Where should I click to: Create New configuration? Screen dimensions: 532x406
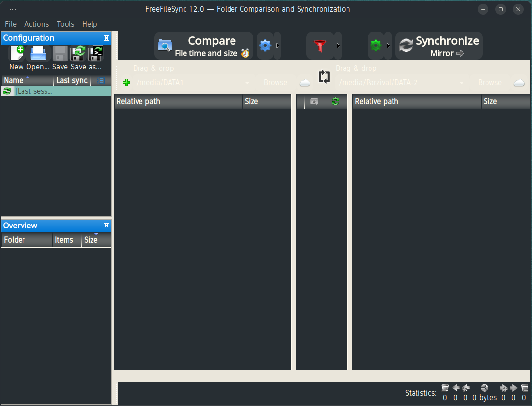pos(16,58)
